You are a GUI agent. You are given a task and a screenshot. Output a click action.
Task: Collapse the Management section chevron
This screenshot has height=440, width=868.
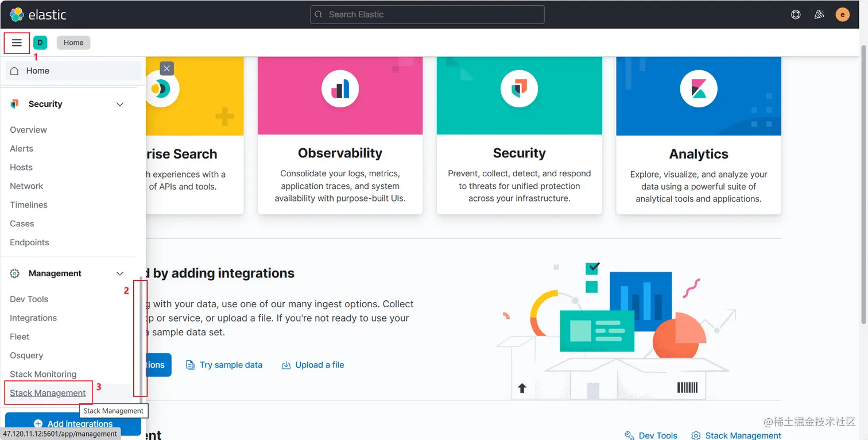(x=120, y=273)
